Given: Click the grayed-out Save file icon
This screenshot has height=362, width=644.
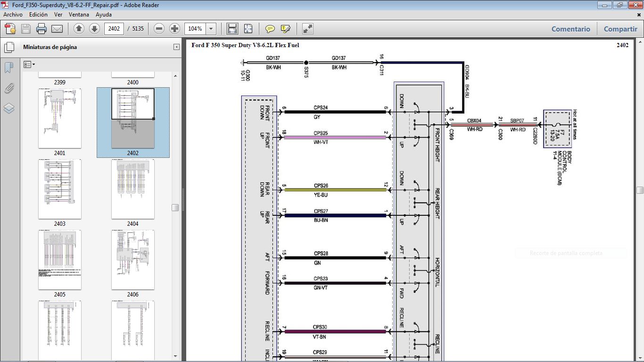Looking at the screenshot, I should (26, 29).
